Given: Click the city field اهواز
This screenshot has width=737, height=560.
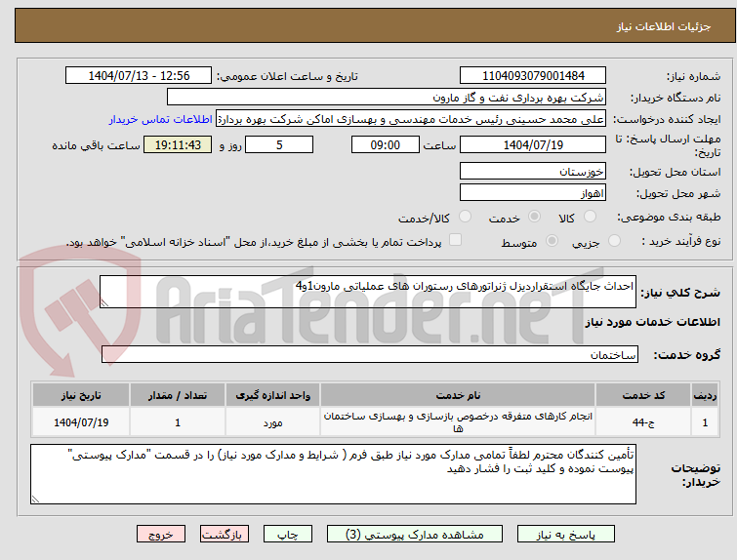Looking at the screenshot, I should click(x=533, y=193).
